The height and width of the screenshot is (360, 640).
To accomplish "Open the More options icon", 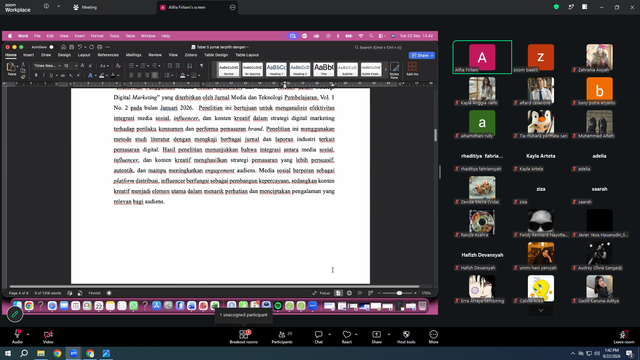I will click(x=433, y=337).
